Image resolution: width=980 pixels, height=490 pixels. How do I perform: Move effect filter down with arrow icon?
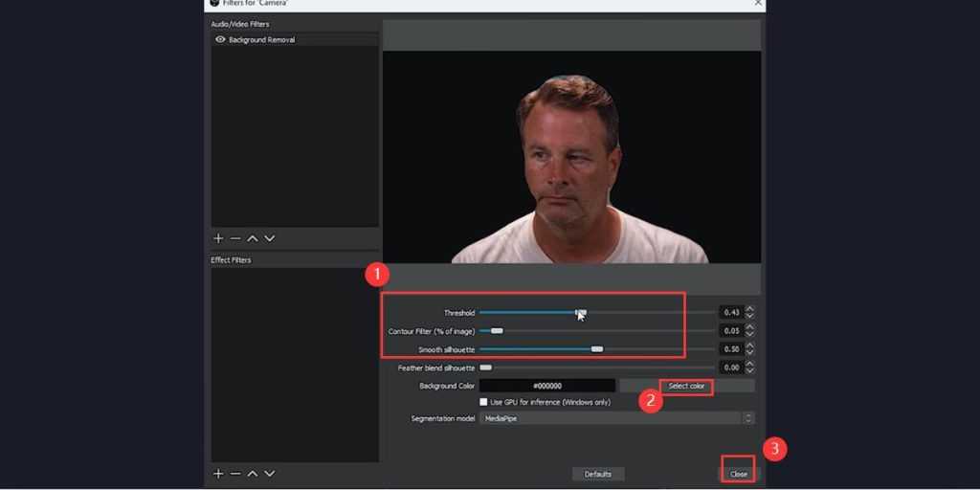pos(270,474)
